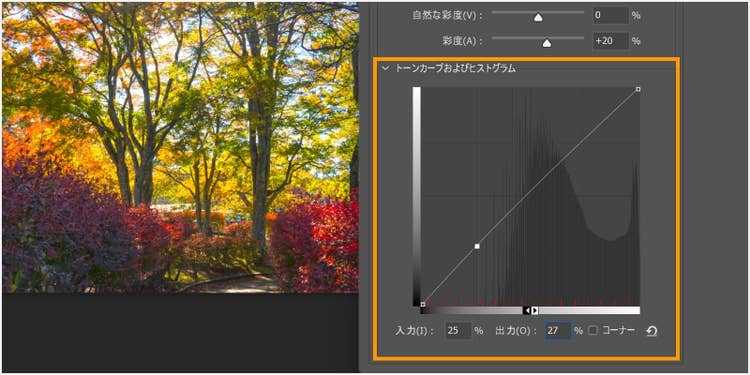Click the black point slider arrow
The width and height of the screenshot is (750, 375).
click(x=527, y=311)
